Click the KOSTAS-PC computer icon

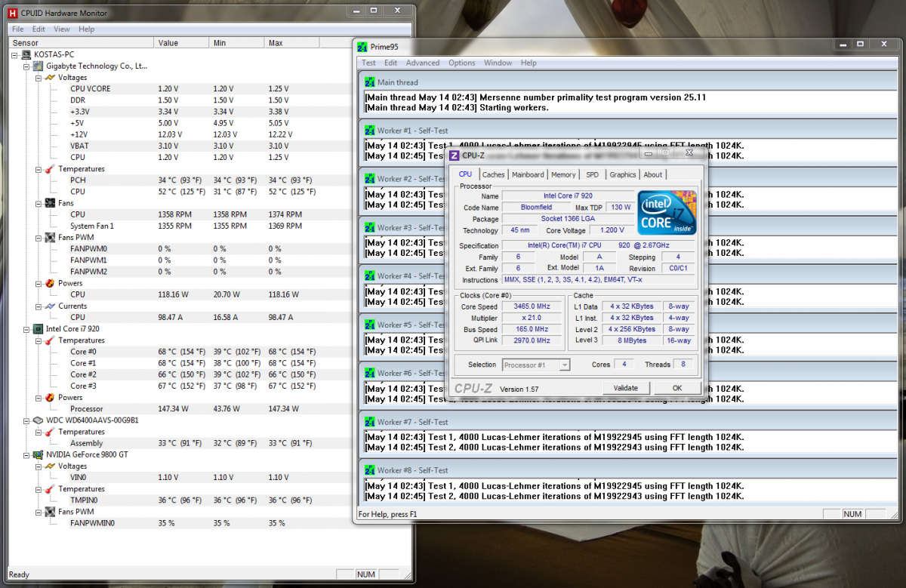click(x=27, y=54)
